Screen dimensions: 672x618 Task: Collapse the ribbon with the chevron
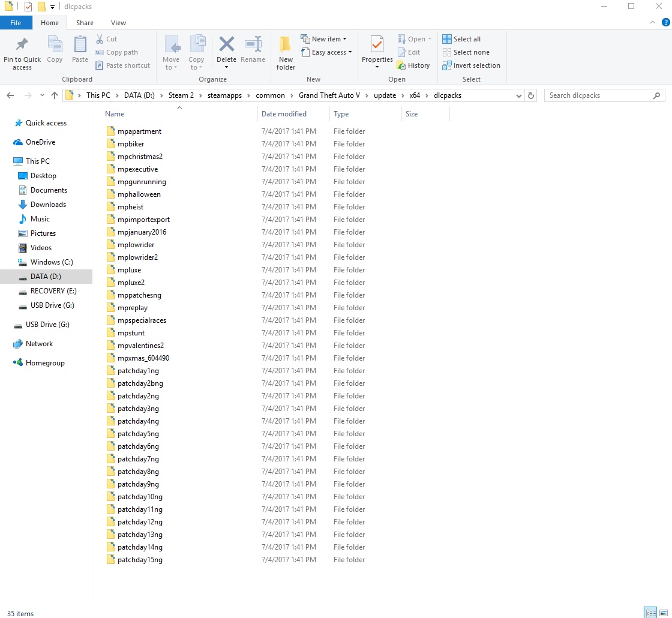(652, 22)
